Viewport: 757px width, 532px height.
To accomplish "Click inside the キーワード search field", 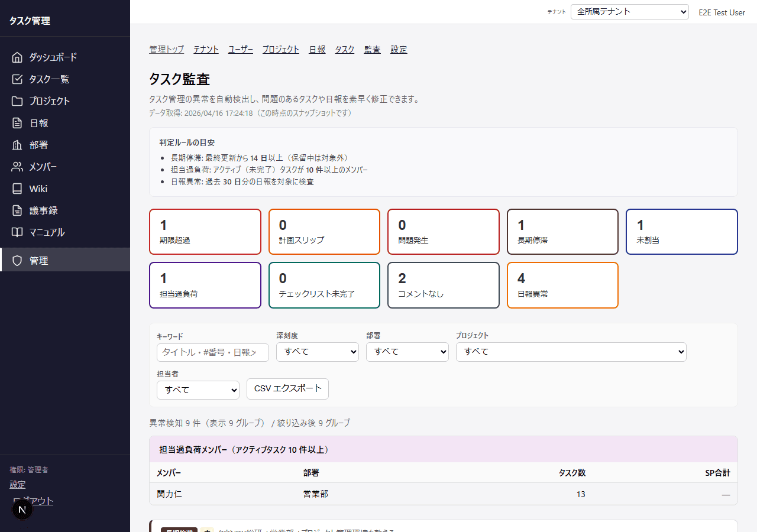I will click(x=212, y=352).
